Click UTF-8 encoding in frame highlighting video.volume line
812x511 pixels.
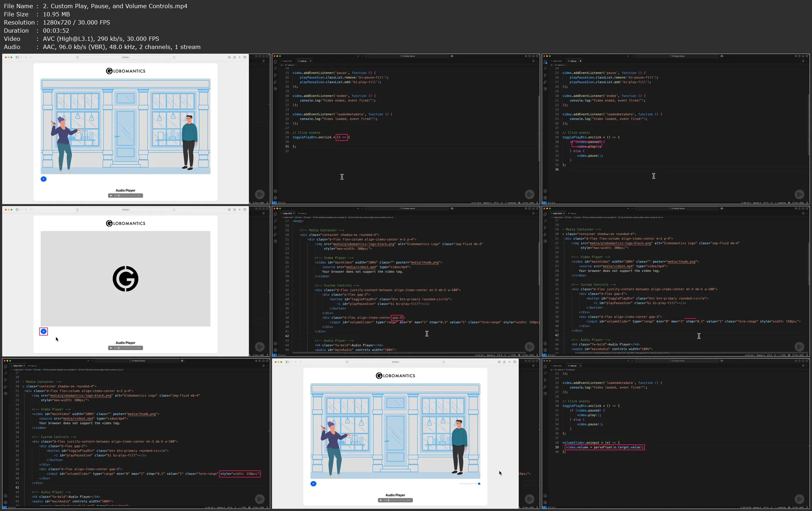766,507
